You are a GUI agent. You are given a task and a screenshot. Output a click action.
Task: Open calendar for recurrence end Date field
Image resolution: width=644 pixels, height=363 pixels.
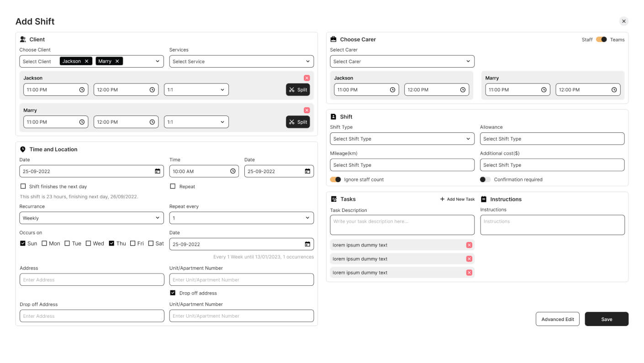307,244
